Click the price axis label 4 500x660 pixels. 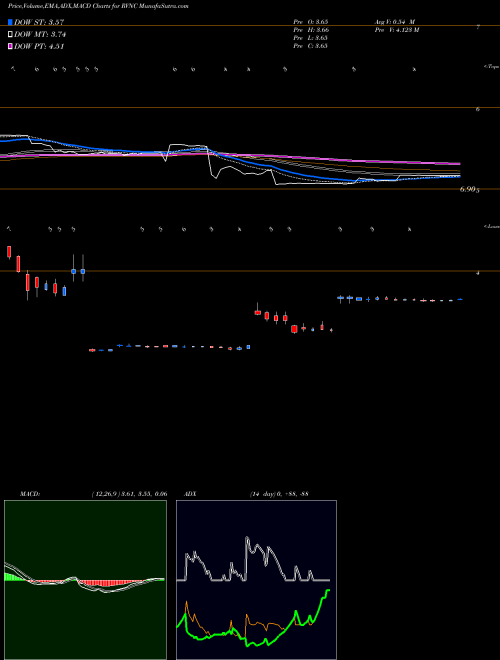pos(478,273)
